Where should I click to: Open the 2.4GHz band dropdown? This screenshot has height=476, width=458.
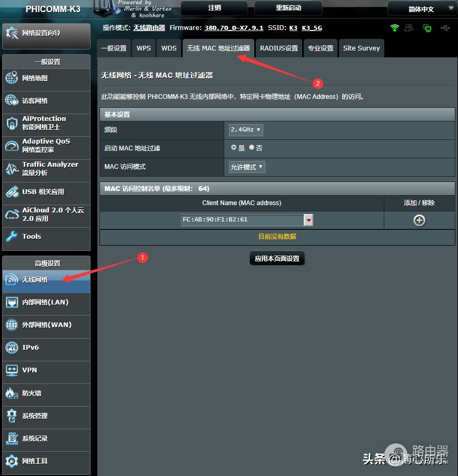246,129
